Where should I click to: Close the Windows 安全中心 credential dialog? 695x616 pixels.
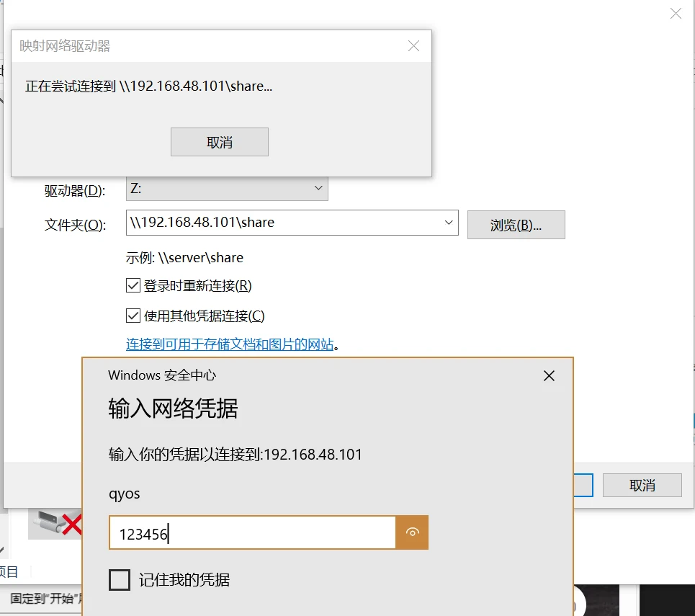549,375
